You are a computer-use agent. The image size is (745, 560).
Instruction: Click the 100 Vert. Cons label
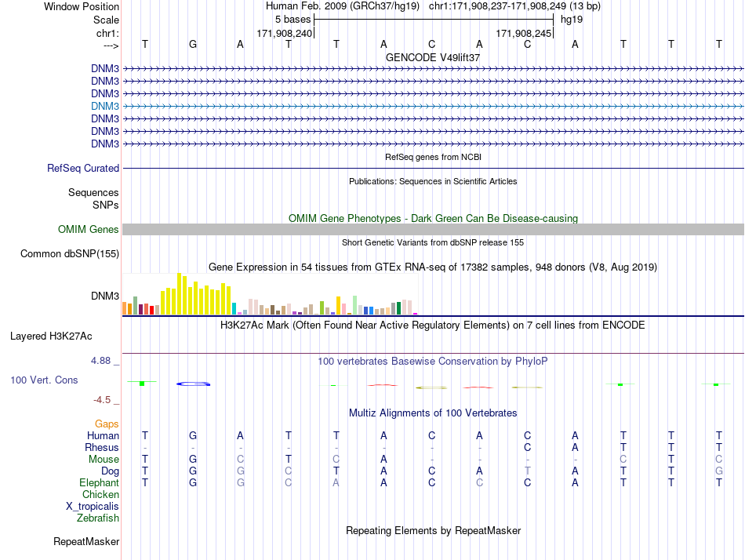pos(44,380)
